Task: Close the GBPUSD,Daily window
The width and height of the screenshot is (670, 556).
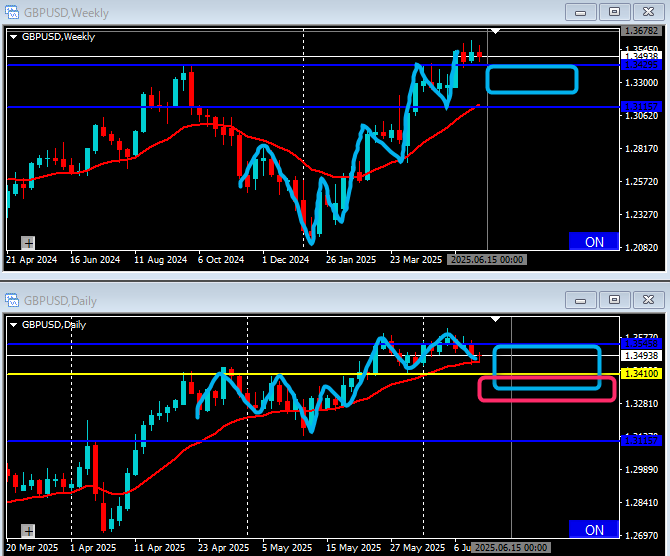Action: [648, 300]
